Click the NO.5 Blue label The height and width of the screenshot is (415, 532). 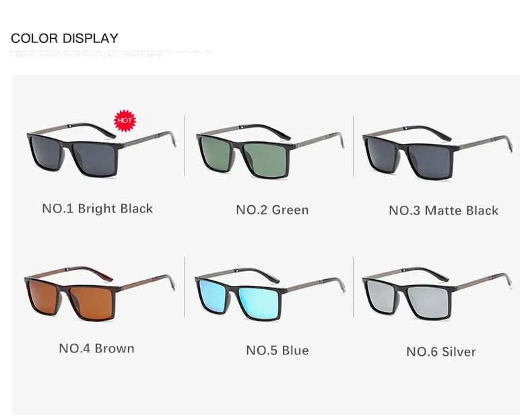click(x=277, y=350)
